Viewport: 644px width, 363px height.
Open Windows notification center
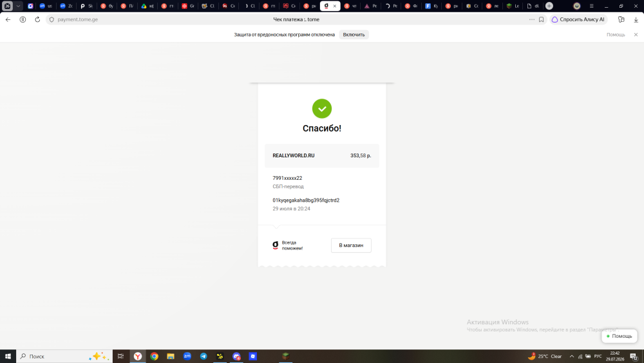(x=634, y=356)
